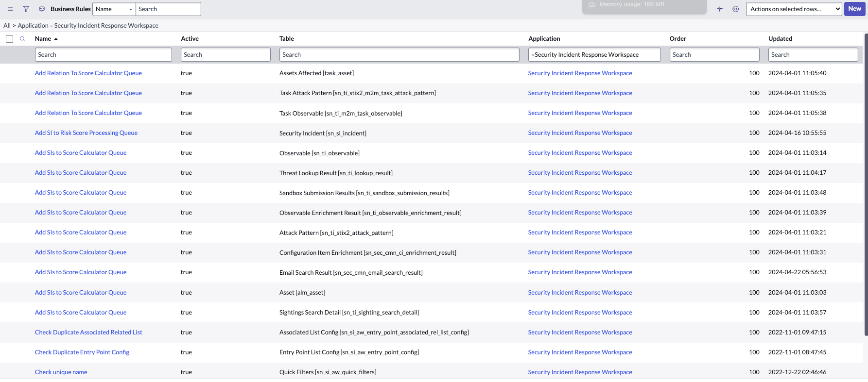This screenshot has width=868, height=382.
Task: Open the rule for Observable Enrichment Result row
Action: click(x=81, y=213)
